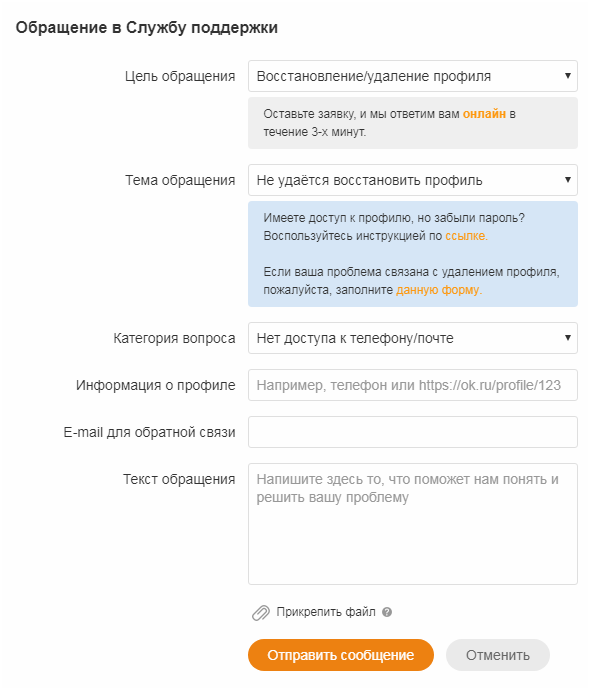Open the Тема обращения dropdown

tap(413, 180)
